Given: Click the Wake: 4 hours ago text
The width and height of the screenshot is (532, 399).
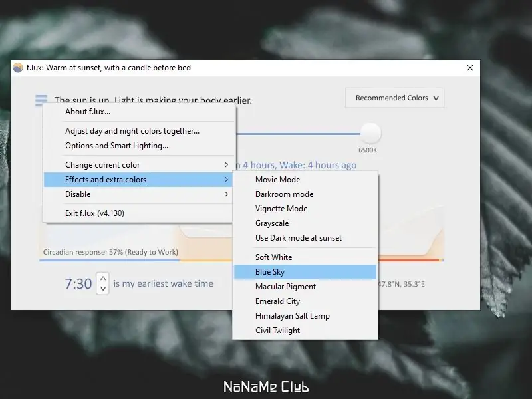Looking at the screenshot, I should tap(318, 165).
